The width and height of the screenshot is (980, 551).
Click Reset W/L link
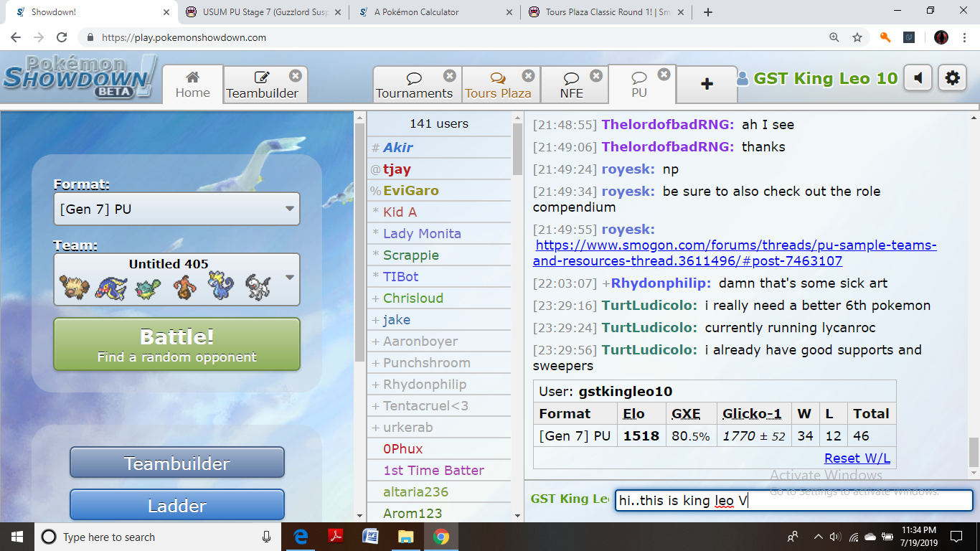point(857,458)
